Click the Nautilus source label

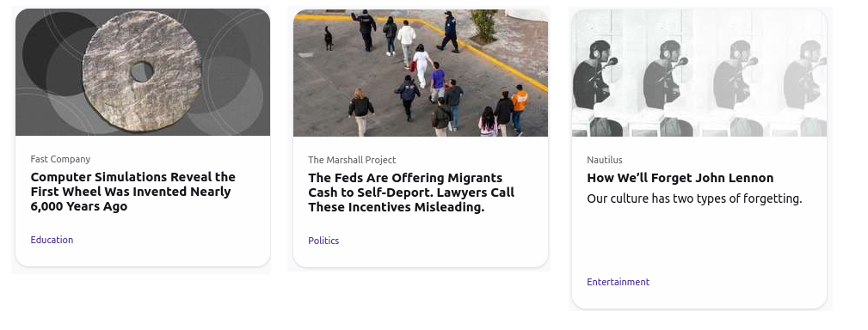605,160
